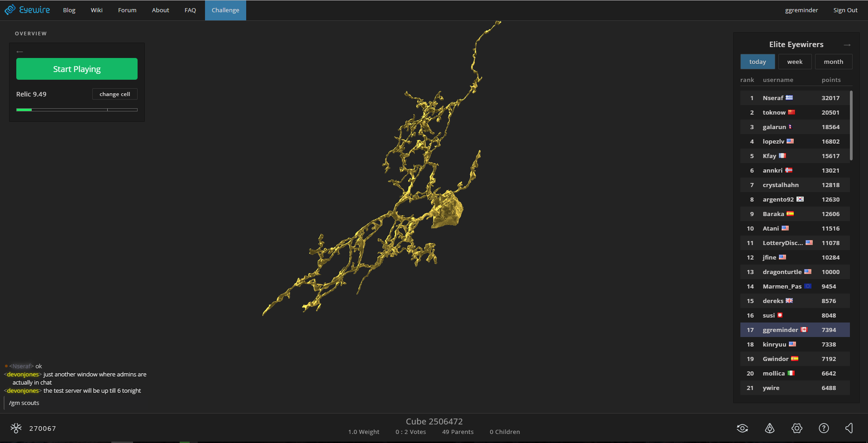Image resolution: width=868 pixels, height=443 pixels.
Task: Click the Relic 9.49 cell progress bar
Action: (77, 110)
